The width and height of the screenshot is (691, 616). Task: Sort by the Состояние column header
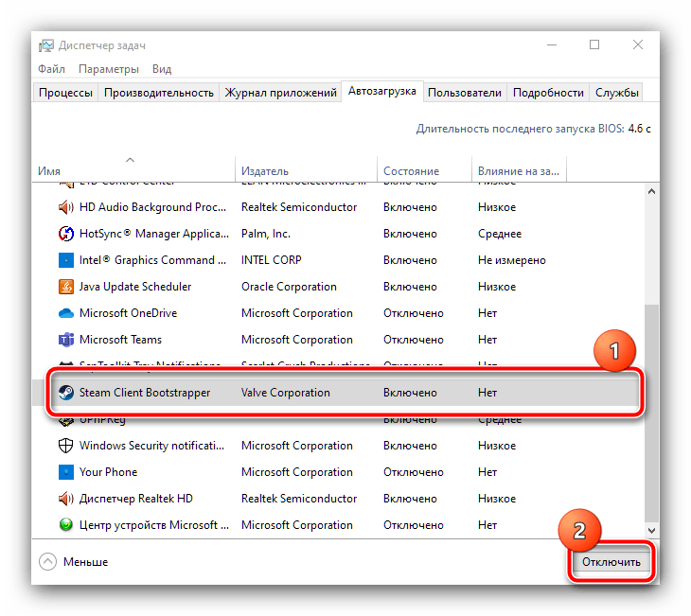pyautogui.click(x=424, y=168)
